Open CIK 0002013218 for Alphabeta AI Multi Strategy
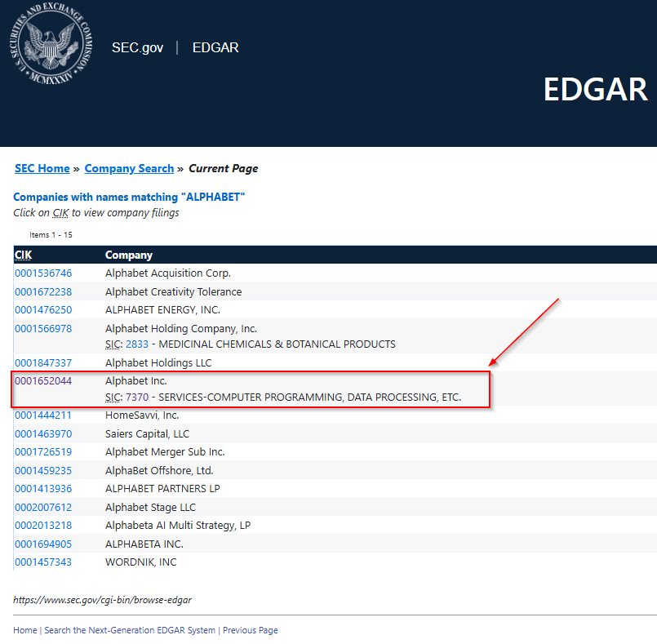Viewport: 657px width, 644px height. click(x=43, y=526)
